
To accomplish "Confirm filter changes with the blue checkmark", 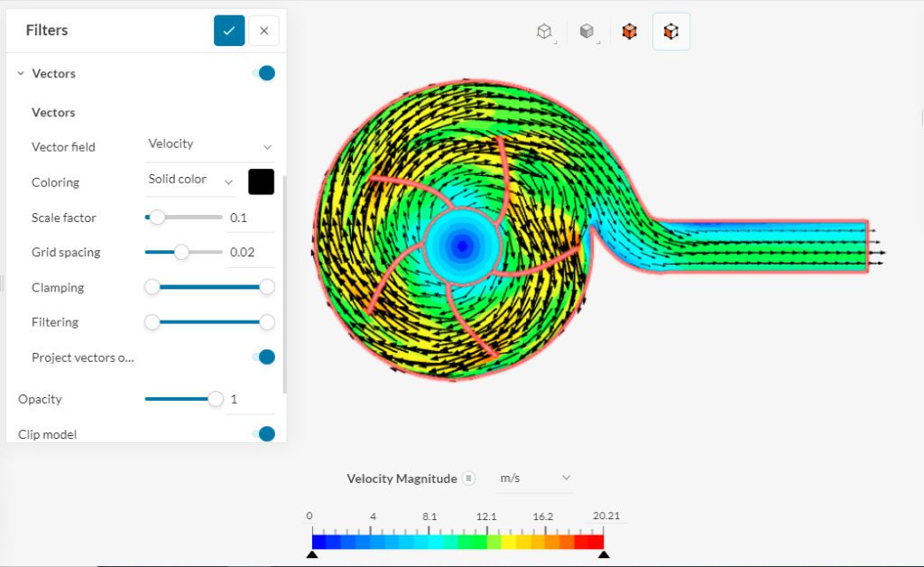I will pyautogui.click(x=228, y=30).
